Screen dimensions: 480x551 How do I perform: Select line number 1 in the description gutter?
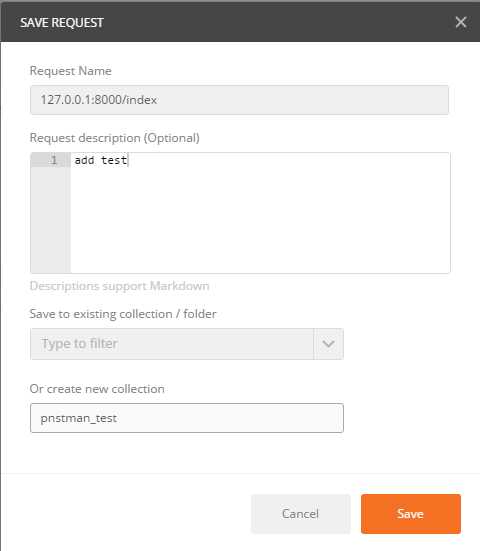click(53, 160)
